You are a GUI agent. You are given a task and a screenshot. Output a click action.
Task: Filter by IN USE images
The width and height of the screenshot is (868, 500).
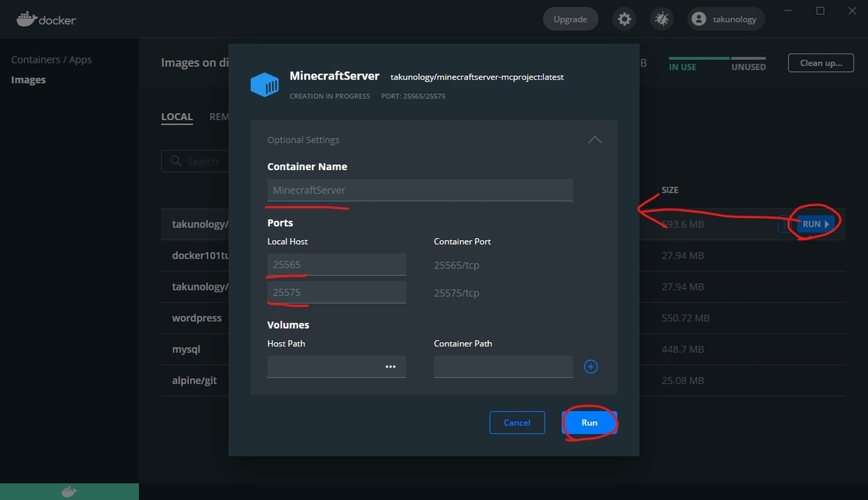(x=683, y=67)
